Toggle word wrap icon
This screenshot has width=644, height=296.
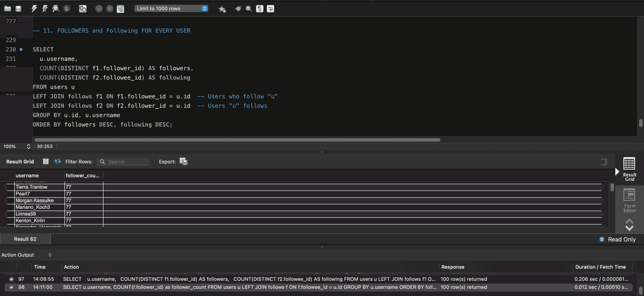coord(270,9)
